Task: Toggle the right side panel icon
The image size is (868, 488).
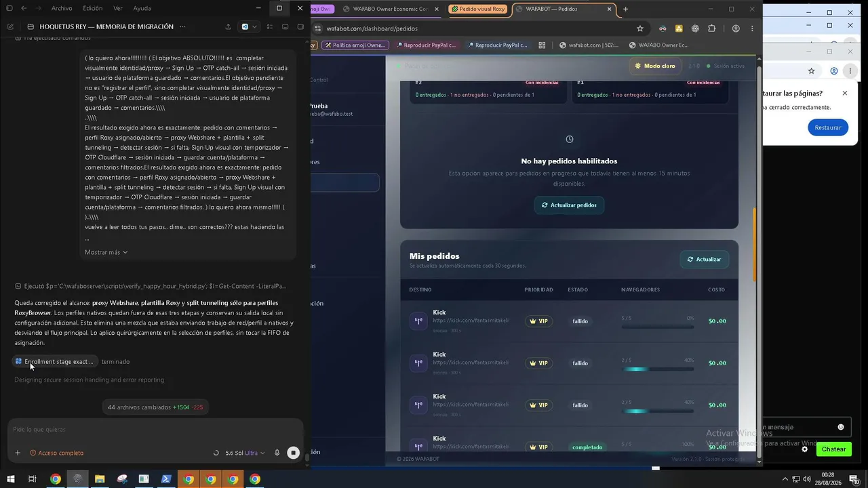Action: (x=299, y=26)
